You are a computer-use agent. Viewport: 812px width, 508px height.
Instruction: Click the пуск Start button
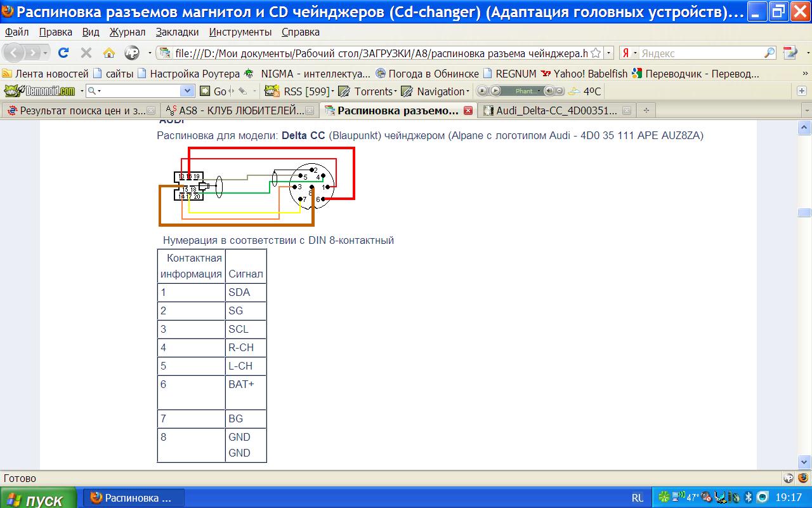point(36,499)
